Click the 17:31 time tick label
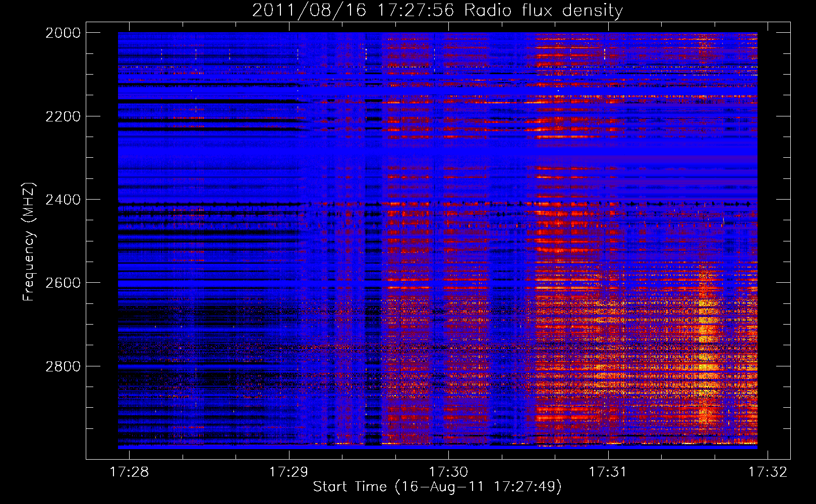The height and width of the screenshot is (504, 816). [608, 472]
